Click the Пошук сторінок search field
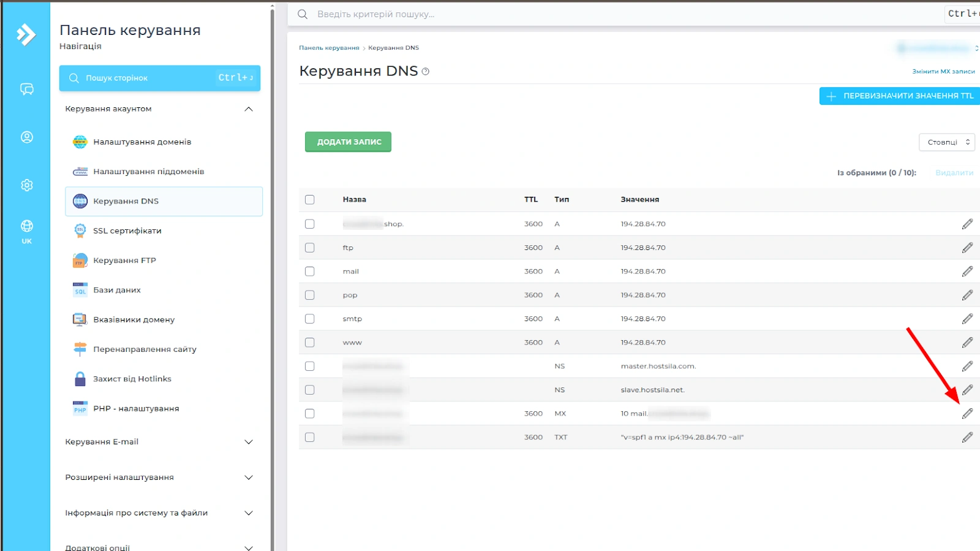Viewport: 980px width, 551px height. click(x=160, y=78)
